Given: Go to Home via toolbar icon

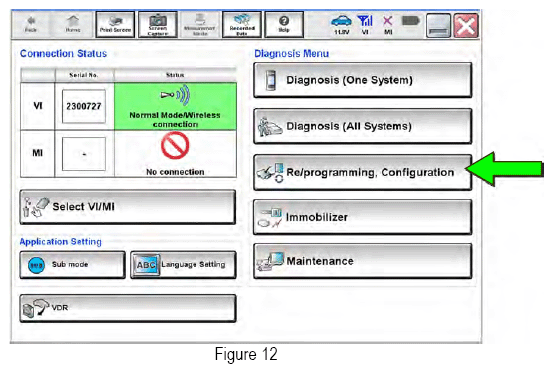Looking at the screenshot, I should point(73,25).
